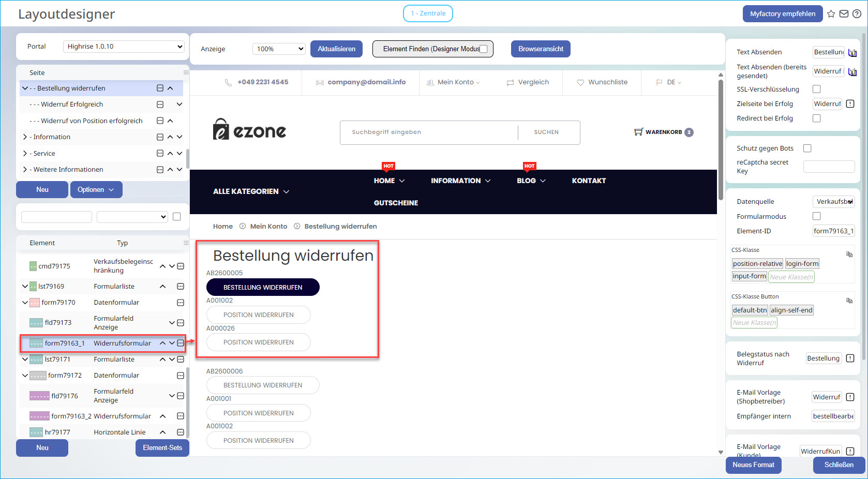868x479 pixels.
Task: Open options icon for Bestellung widerrufen page
Action: (160, 88)
